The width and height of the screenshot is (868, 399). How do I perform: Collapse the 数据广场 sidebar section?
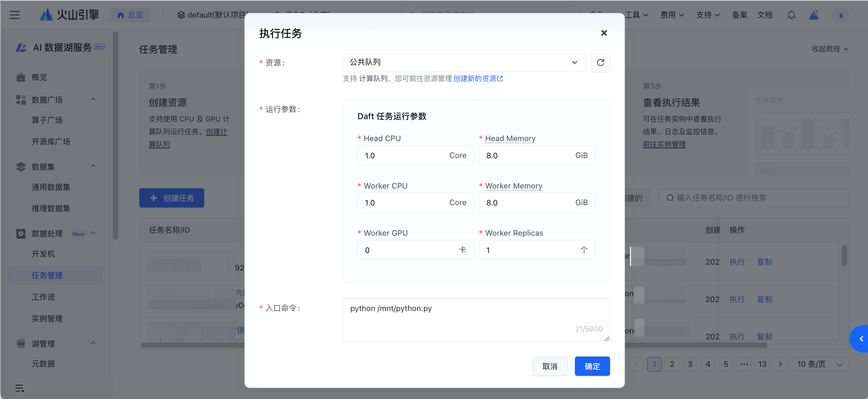tap(93, 99)
